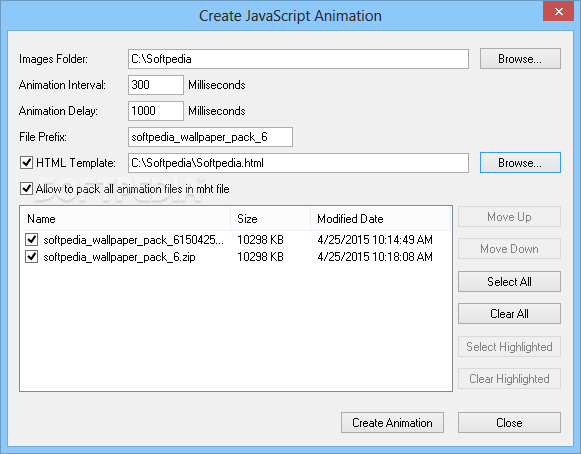Viewport: 581px width, 454px height.
Task: Browse for the HTML Template file
Action: pos(520,163)
